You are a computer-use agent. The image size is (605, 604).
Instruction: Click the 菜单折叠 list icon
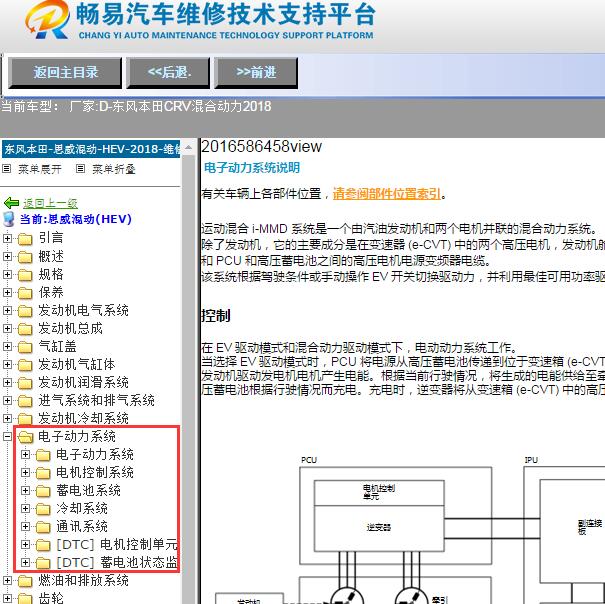(x=80, y=169)
